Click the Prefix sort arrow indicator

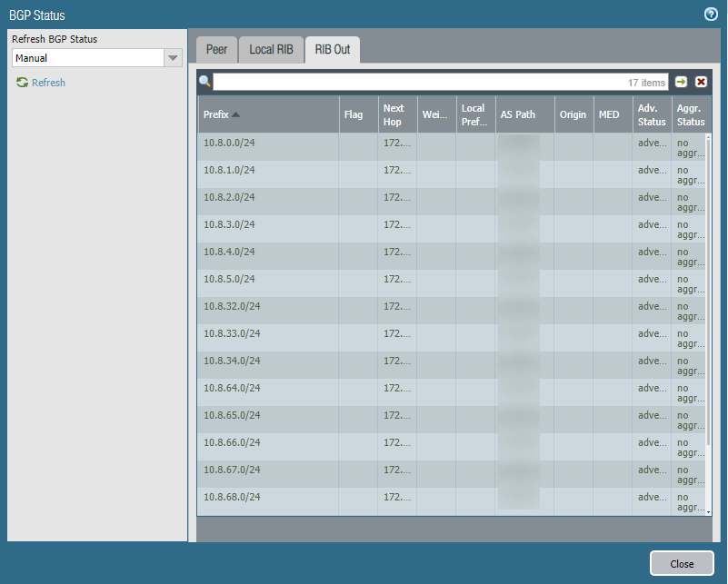click(x=236, y=115)
